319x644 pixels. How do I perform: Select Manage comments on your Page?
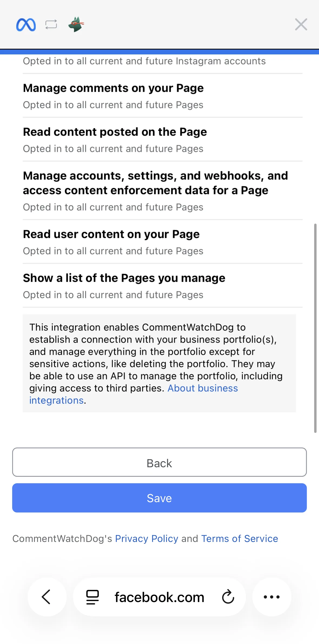162,96
